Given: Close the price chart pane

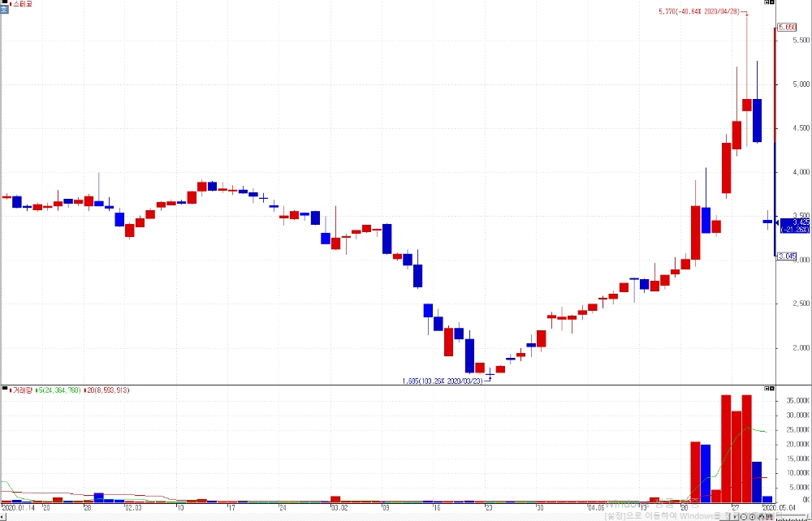Looking at the screenshot, I should 771,2.
